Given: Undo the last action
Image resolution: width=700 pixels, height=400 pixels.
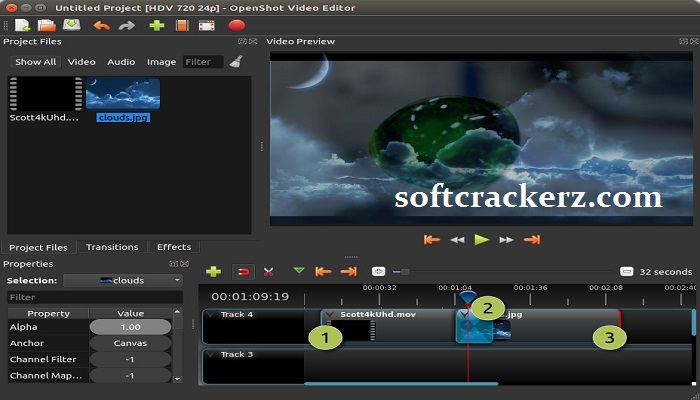Looking at the screenshot, I should [102, 26].
